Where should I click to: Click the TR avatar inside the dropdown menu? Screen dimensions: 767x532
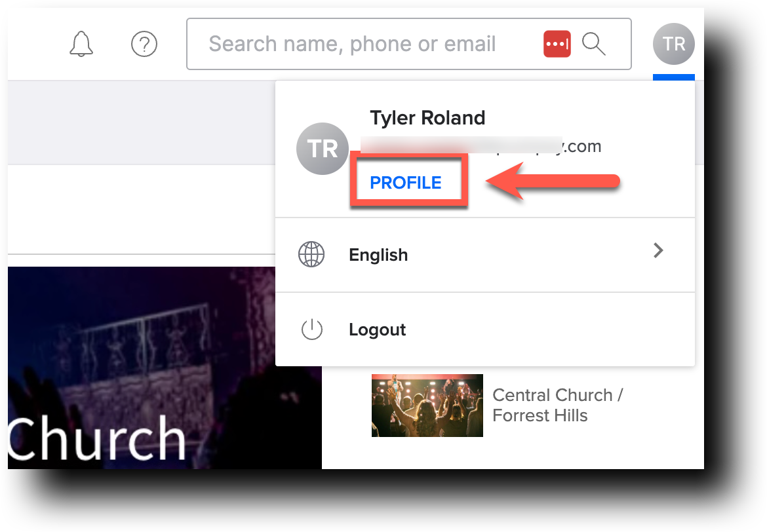click(x=323, y=149)
